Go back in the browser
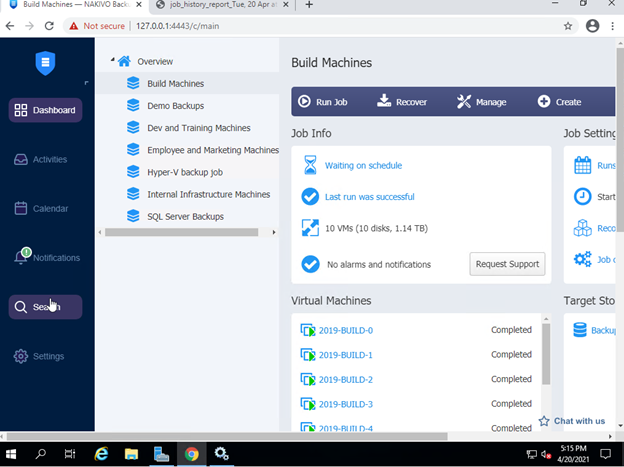Viewport: 624px width, 467px height. (10, 26)
